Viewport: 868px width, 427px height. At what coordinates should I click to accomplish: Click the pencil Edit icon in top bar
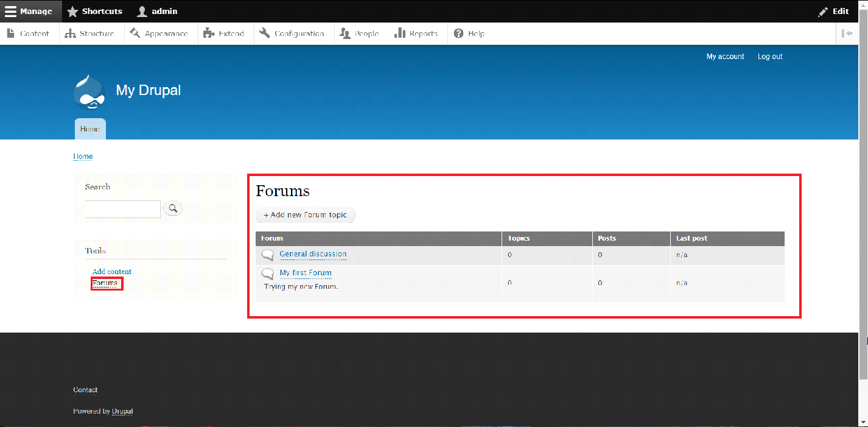tap(823, 12)
